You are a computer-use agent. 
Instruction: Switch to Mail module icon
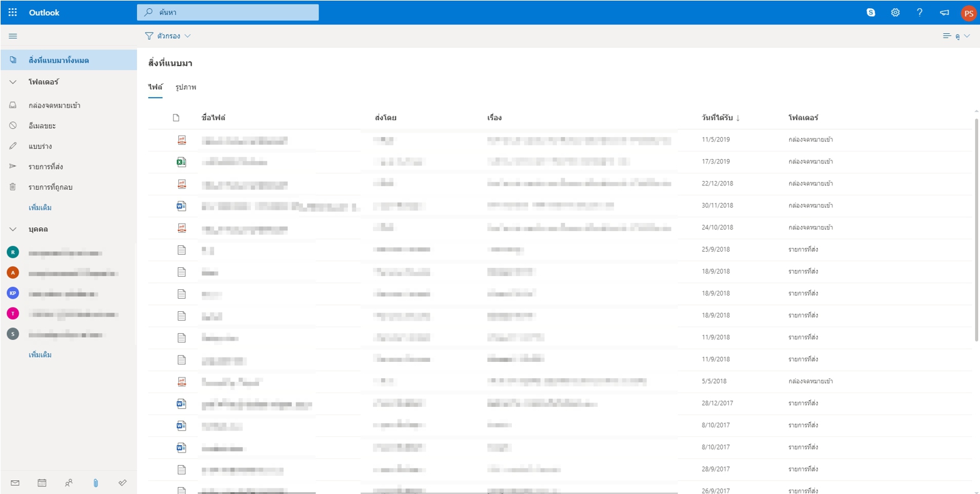click(15, 483)
